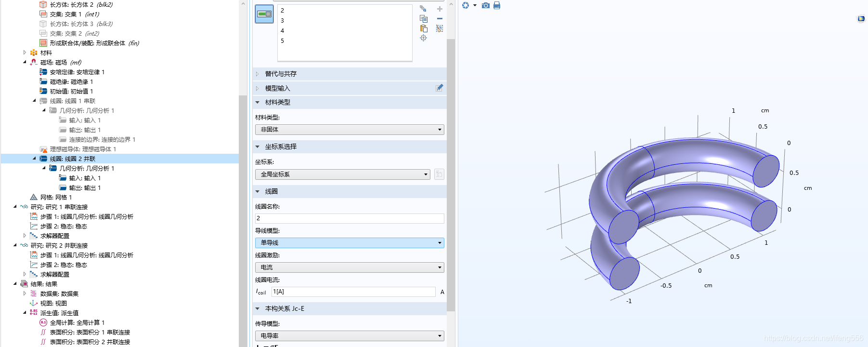The image size is (868, 347).
Task: Select tree node 长方体 3 (blk3)
Action: point(76,24)
